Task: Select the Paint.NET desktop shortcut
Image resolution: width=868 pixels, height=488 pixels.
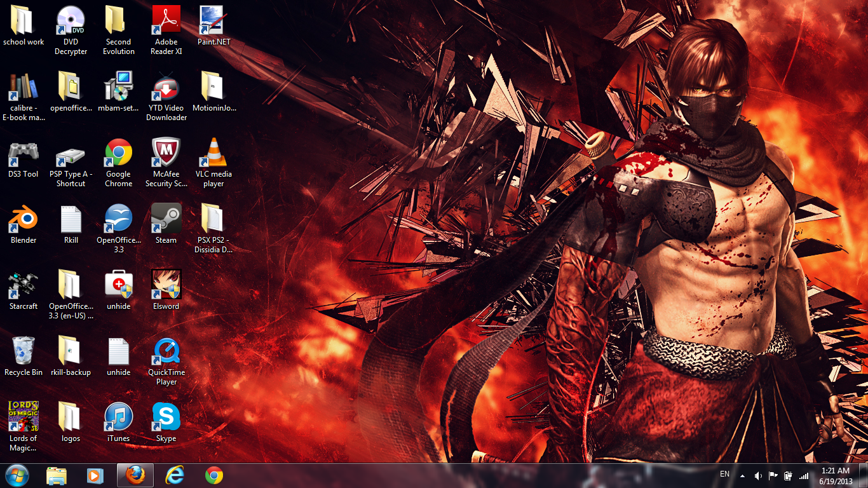Action: pos(214,20)
